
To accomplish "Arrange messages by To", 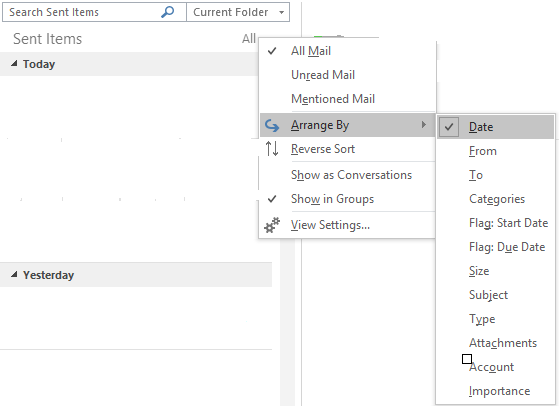I will click(496, 175).
